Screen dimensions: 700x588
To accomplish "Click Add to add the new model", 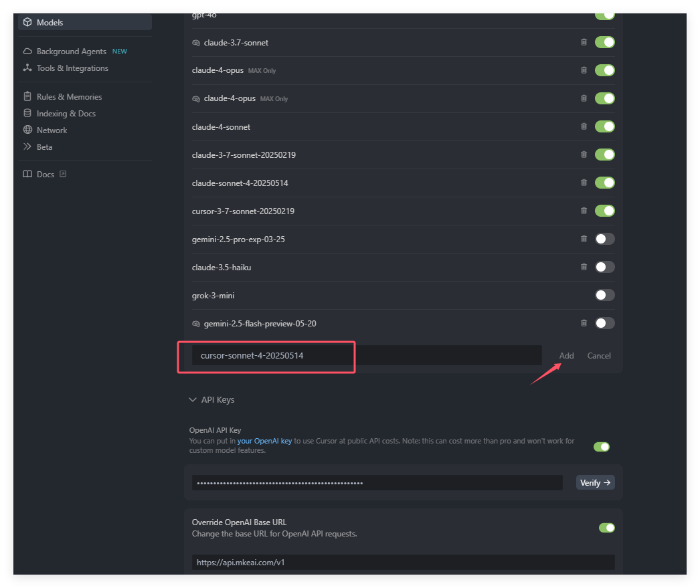I will [567, 356].
